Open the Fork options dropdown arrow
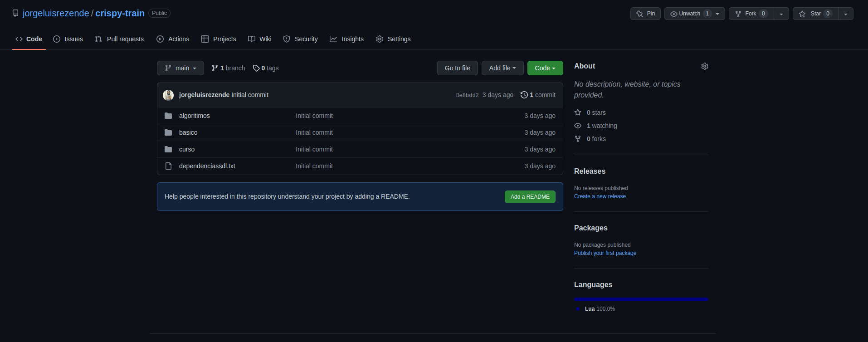The width and height of the screenshot is (868, 342). click(781, 14)
